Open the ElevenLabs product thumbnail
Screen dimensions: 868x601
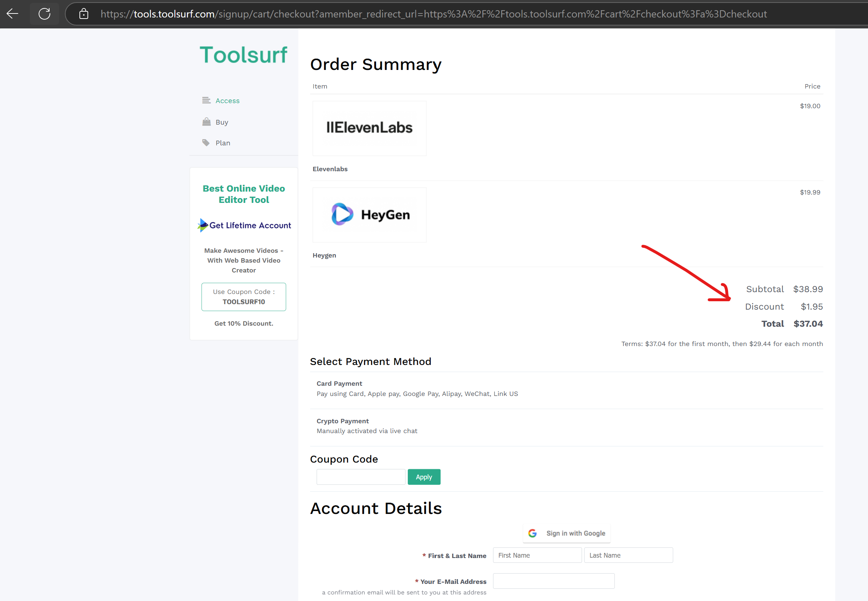(x=369, y=129)
